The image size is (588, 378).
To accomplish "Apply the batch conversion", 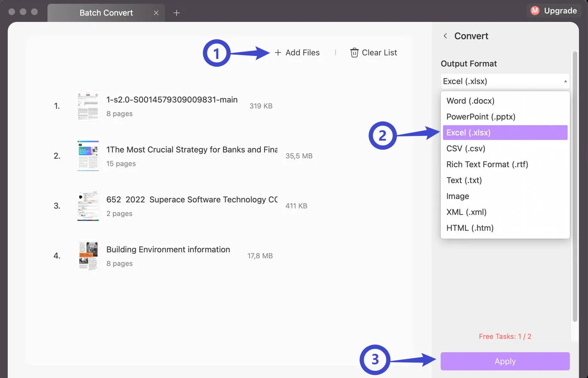I will 505,361.
